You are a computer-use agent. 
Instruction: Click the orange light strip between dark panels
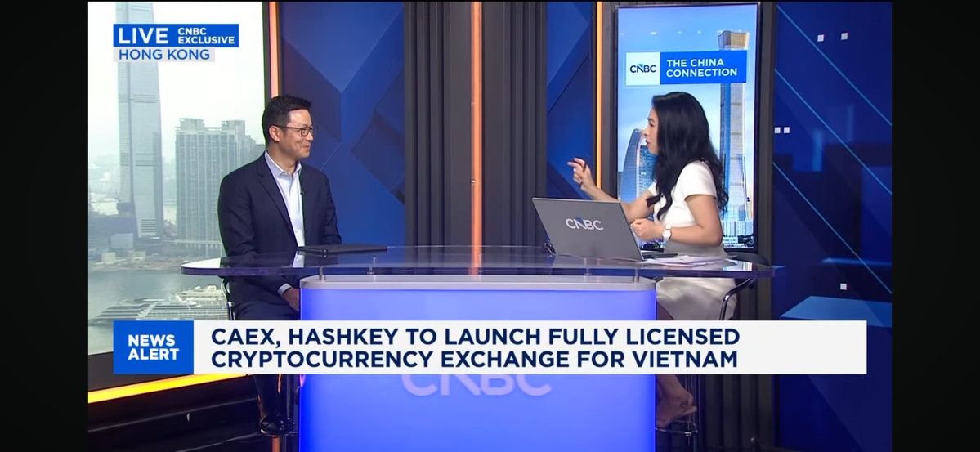tap(476, 123)
